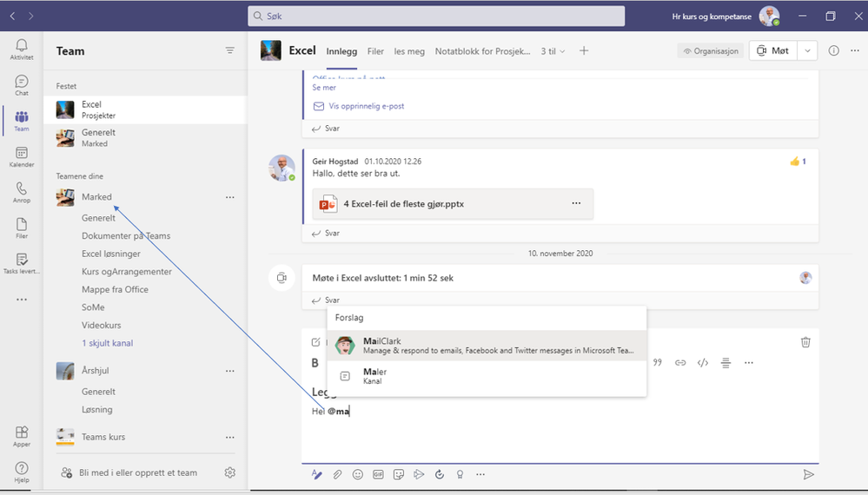Image resolution: width=868 pixels, height=495 pixels.
Task: Select the Team icon in the rail
Action: pyautogui.click(x=22, y=121)
